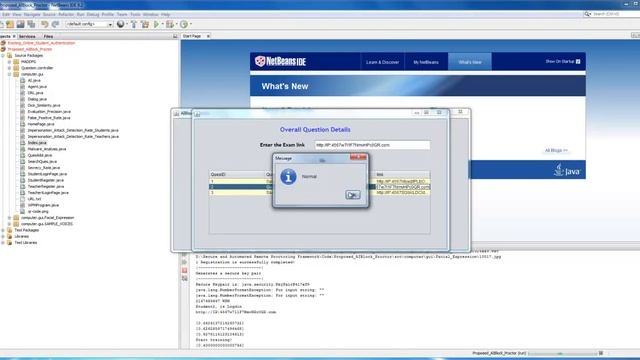Select qr-code.png in project tree
Viewport: 640px width, 360px height.
[x=38, y=211]
